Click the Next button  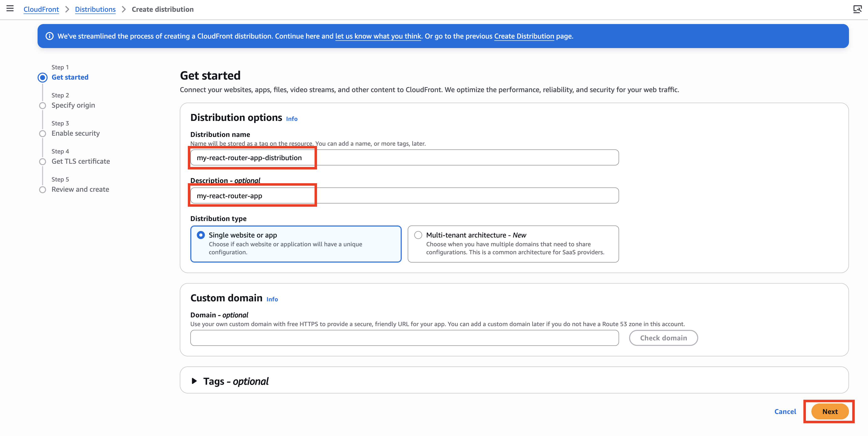(x=830, y=411)
